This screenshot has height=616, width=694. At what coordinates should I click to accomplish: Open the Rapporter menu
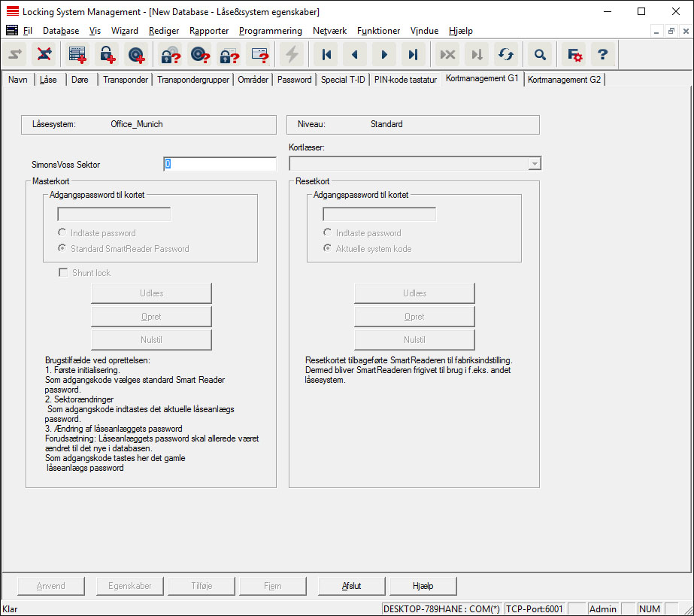[210, 31]
